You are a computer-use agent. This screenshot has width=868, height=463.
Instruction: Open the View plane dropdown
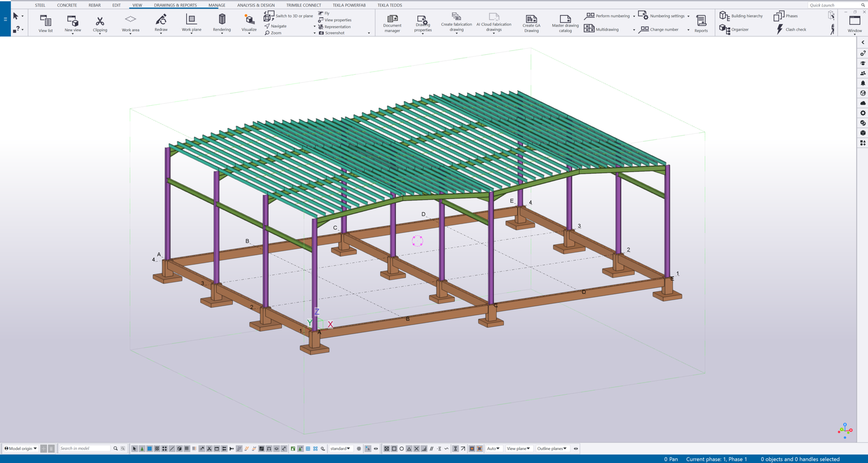518,448
